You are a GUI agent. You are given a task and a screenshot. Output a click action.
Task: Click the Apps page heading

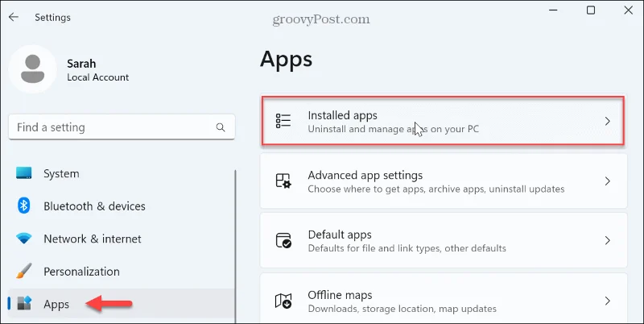[x=287, y=60]
